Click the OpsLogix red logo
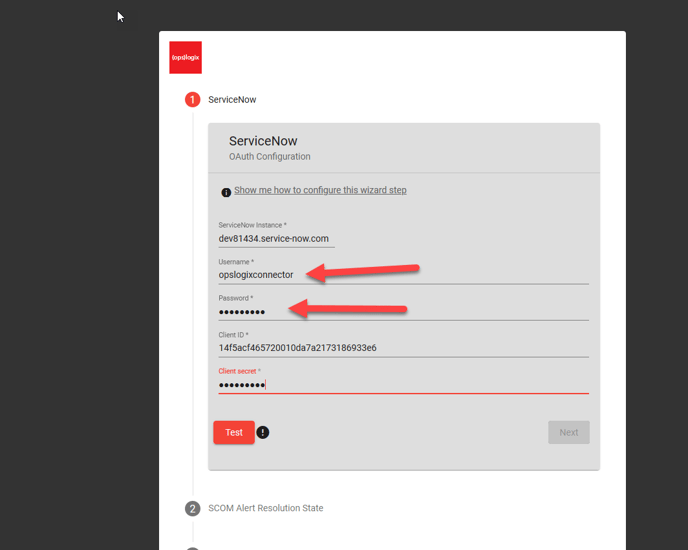This screenshot has width=688, height=550. [x=186, y=58]
